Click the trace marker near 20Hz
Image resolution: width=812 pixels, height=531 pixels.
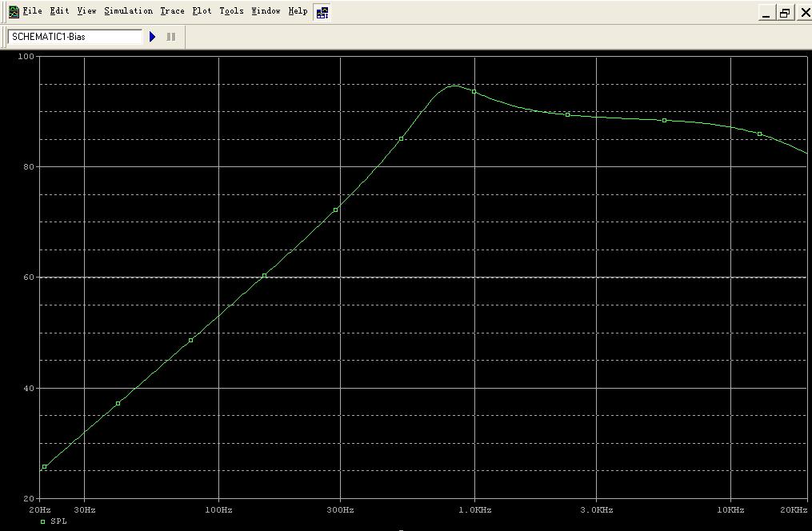[x=45, y=467]
